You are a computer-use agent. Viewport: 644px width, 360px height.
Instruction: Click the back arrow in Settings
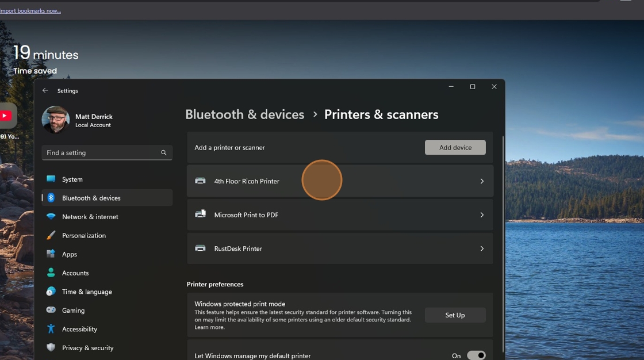tap(45, 90)
